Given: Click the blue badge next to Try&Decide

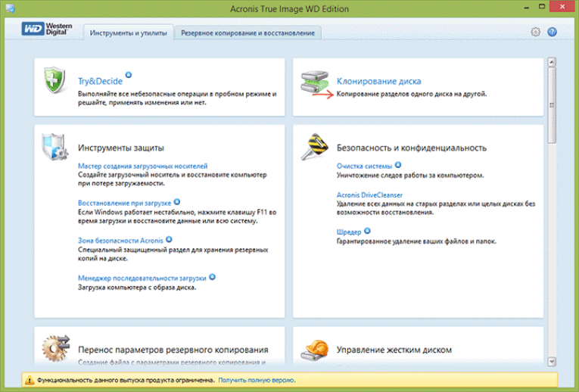Looking at the screenshot, I should [128, 75].
